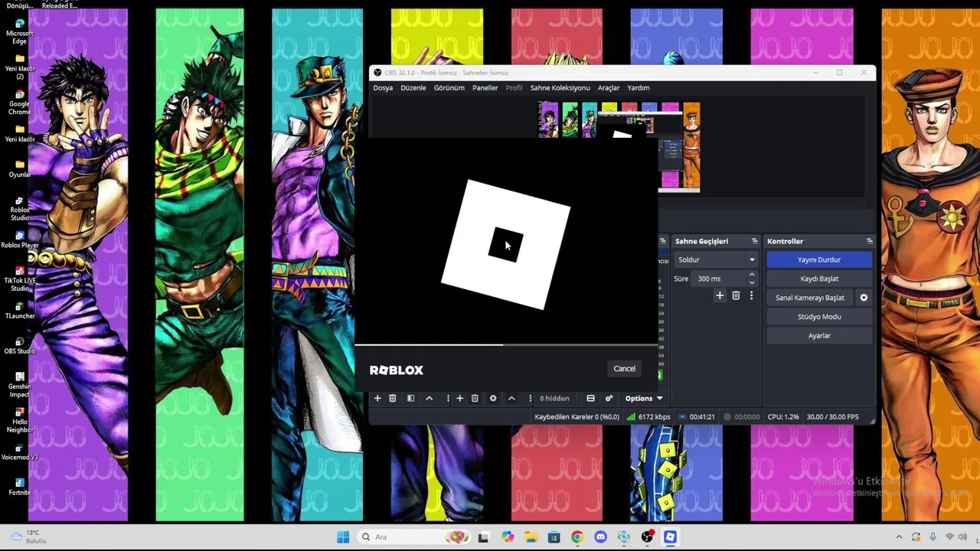The width and height of the screenshot is (980, 551).
Task: Open source properties gear in toolbar
Action: click(493, 398)
